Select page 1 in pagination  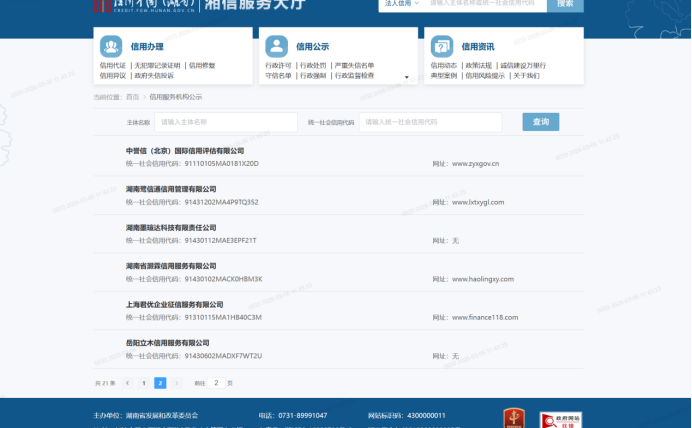pos(144,383)
